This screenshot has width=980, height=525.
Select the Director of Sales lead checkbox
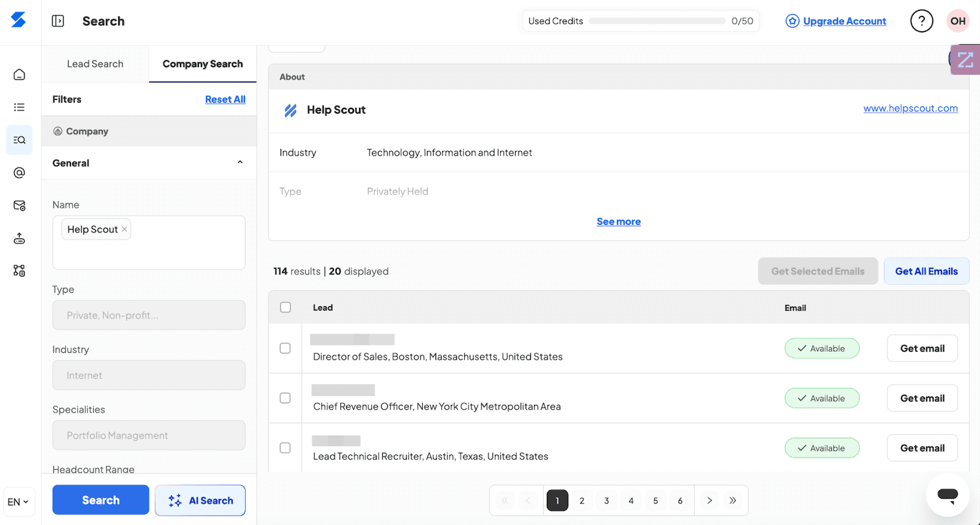point(285,349)
